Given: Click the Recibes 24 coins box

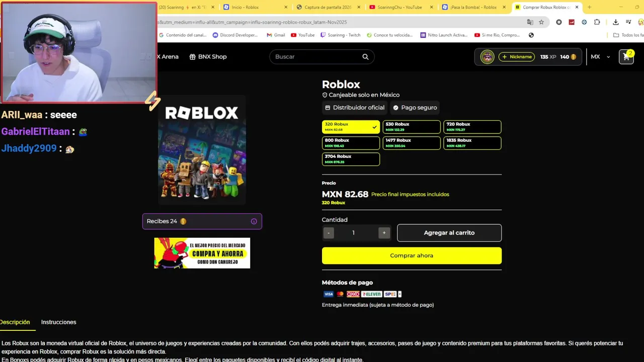Looking at the screenshot, I should 202,221.
